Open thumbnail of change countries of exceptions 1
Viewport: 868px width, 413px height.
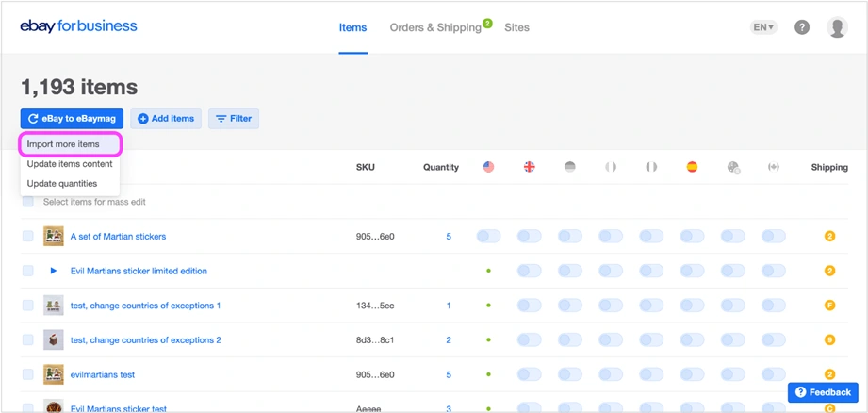(54, 306)
